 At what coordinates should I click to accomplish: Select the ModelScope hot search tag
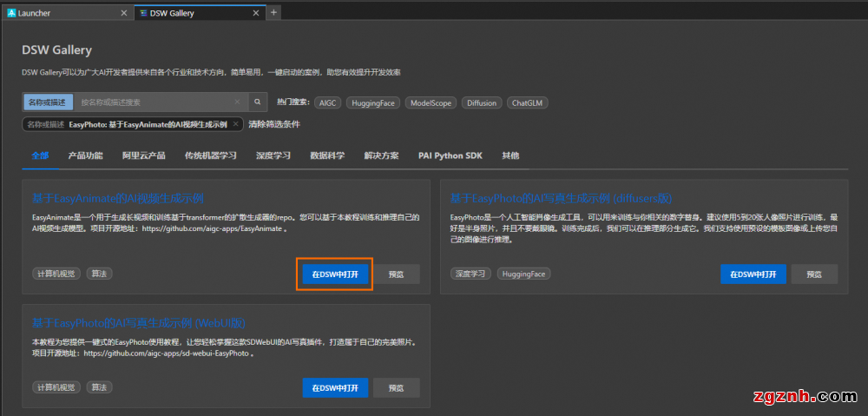431,102
